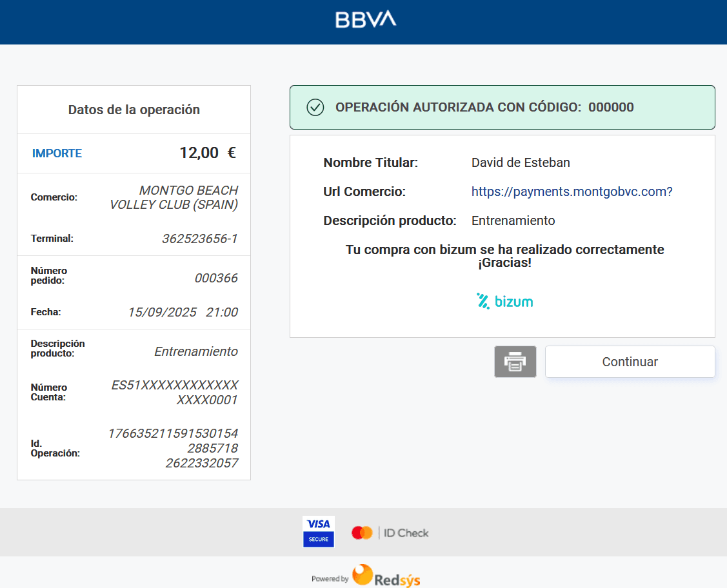Click the date 15/09/2025 21:00
727x588 pixels.
(183, 312)
